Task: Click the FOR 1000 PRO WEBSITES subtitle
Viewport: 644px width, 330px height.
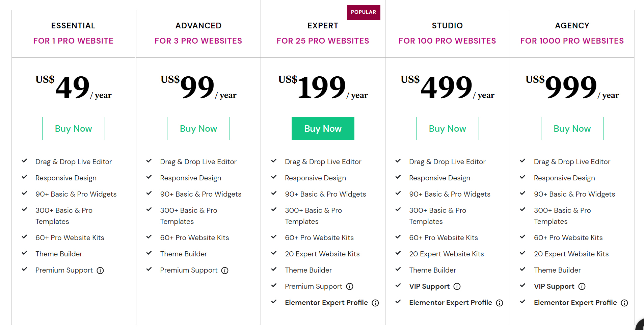Action: click(572, 41)
